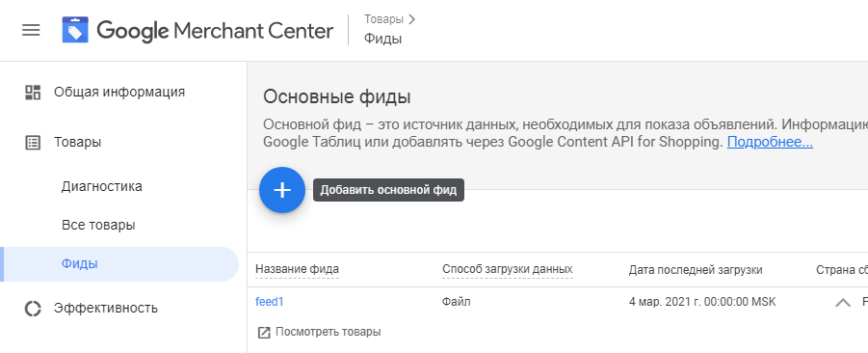Viewport: 868px width, 353px height.
Task: Open Все товары in the sidebar
Action: pos(98,225)
